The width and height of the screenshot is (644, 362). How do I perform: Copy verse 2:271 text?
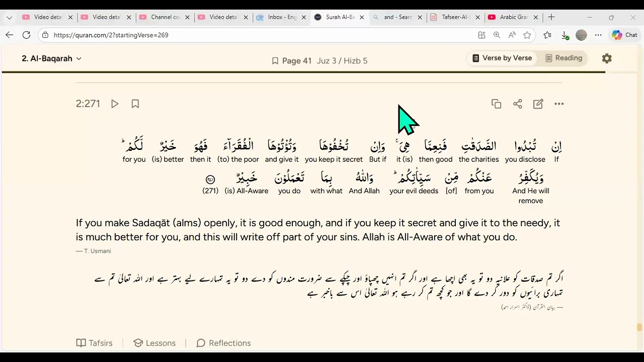pos(496,104)
